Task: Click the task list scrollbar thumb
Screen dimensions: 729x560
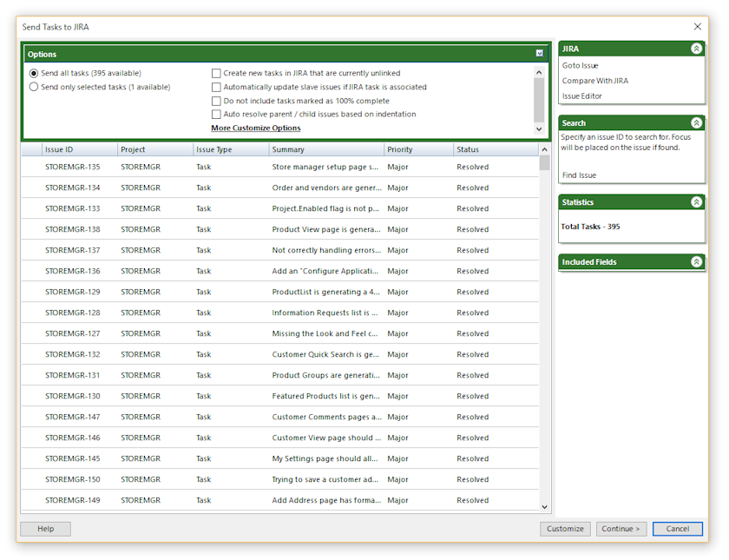Action: click(544, 163)
